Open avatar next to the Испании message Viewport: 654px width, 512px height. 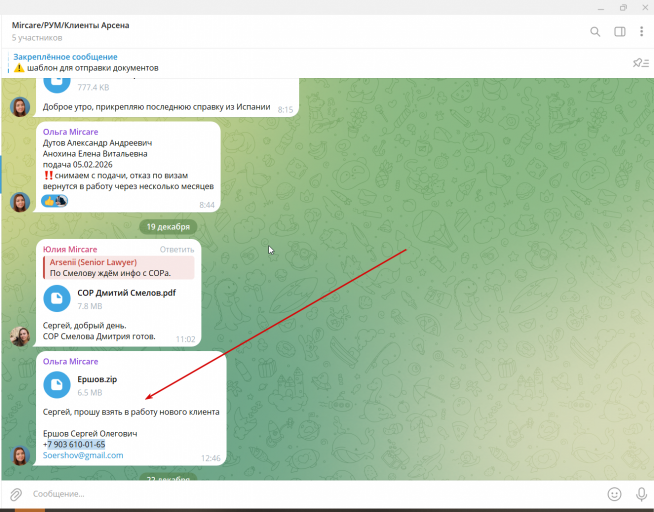pos(20,107)
